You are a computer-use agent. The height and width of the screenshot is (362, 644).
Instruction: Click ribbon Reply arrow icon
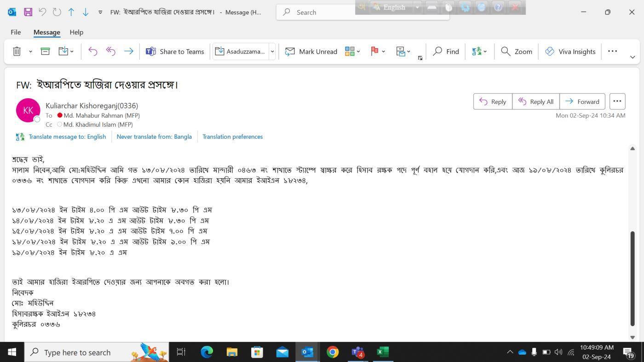pyautogui.click(x=93, y=51)
